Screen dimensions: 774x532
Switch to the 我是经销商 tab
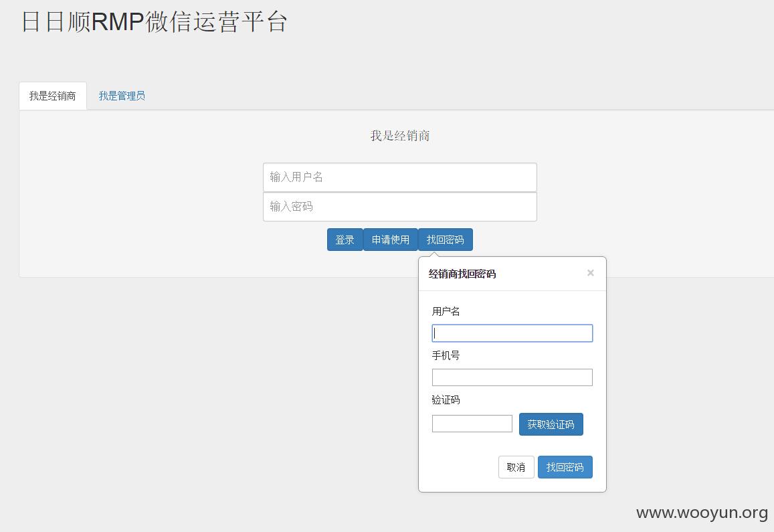[53, 96]
